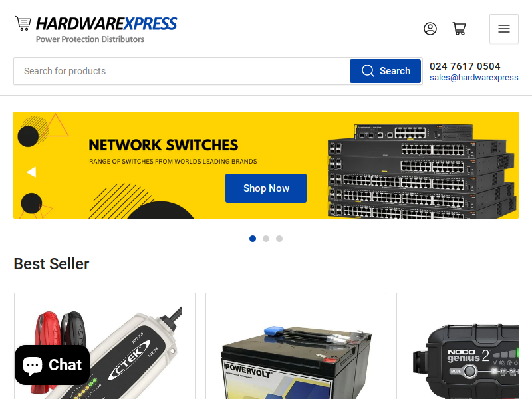Click the phone number 024 7617 0504
Image resolution: width=532 pixels, height=399 pixels.
(x=465, y=66)
